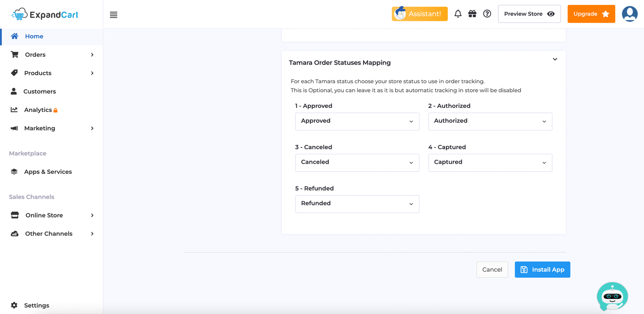The height and width of the screenshot is (314, 644).
Task: Open the user profile avatar
Action: [x=630, y=14]
